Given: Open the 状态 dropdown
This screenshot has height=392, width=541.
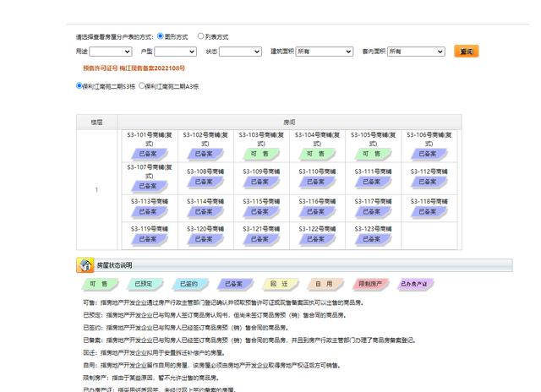Looking at the screenshot, I should coord(240,52).
